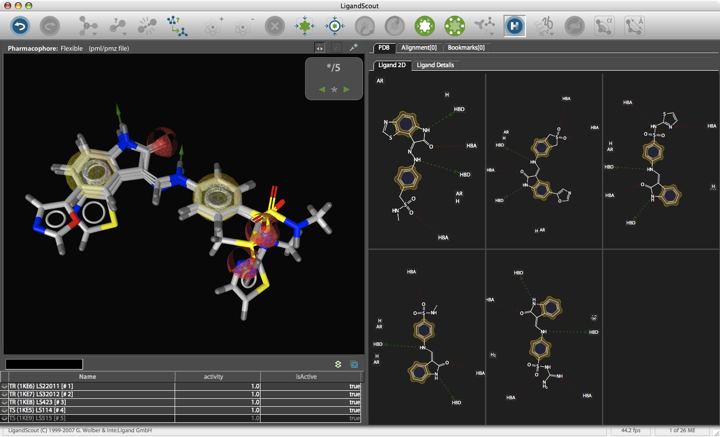
Task: Toggle visibility of TS (1KE9) LS515 row
Action: (5, 418)
